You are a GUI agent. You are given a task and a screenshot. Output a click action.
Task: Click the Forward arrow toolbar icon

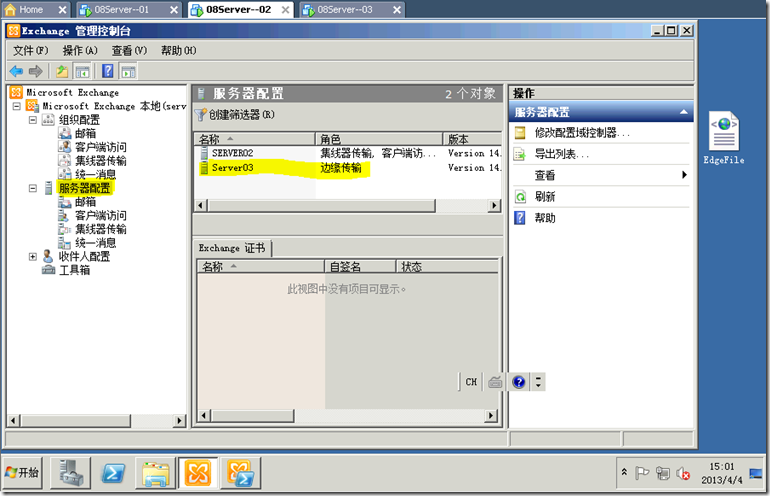(x=35, y=72)
